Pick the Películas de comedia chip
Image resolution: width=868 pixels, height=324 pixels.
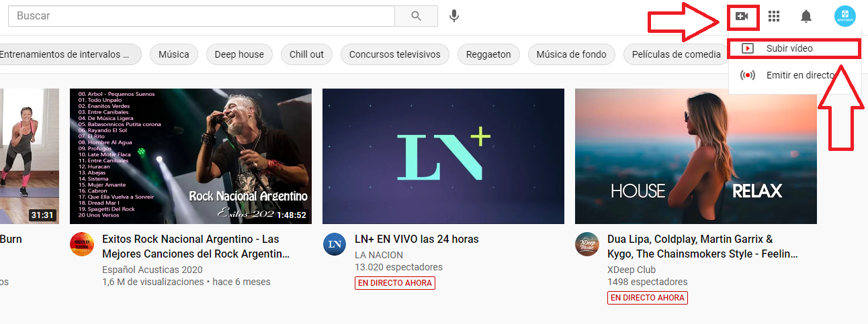click(676, 54)
